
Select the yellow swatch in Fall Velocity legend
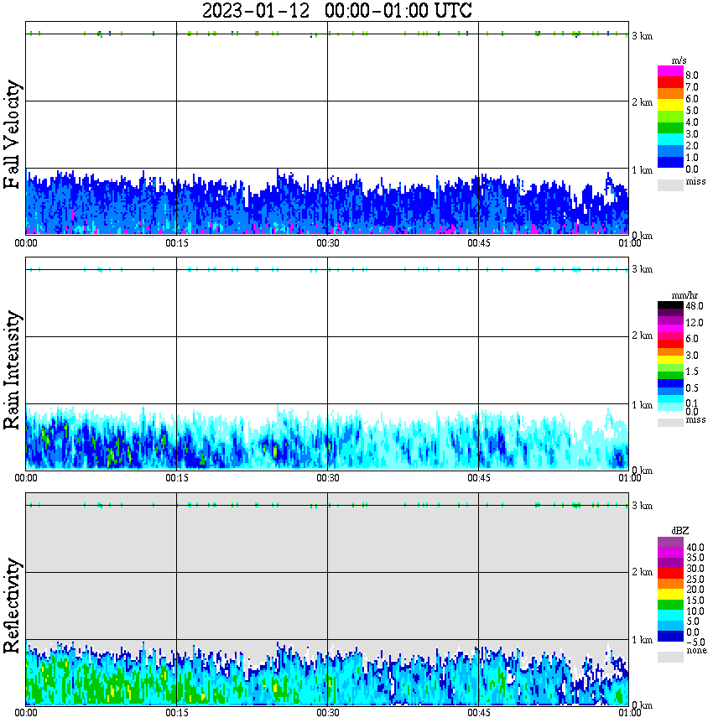(x=670, y=105)
